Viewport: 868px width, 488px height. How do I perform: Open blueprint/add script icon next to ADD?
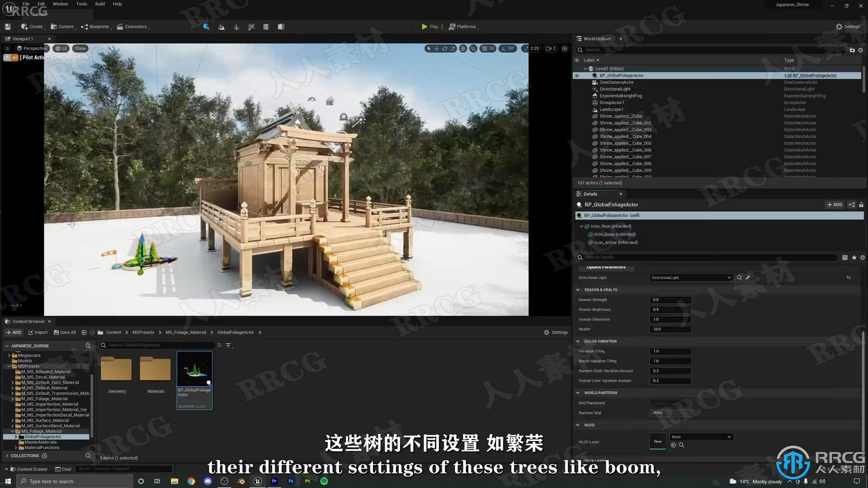tap(852, 205)
